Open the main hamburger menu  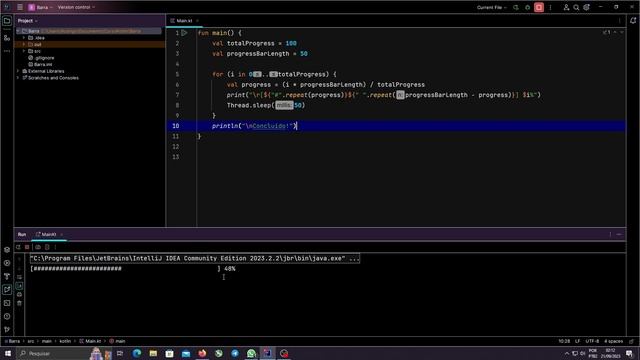tap(20, 7)
